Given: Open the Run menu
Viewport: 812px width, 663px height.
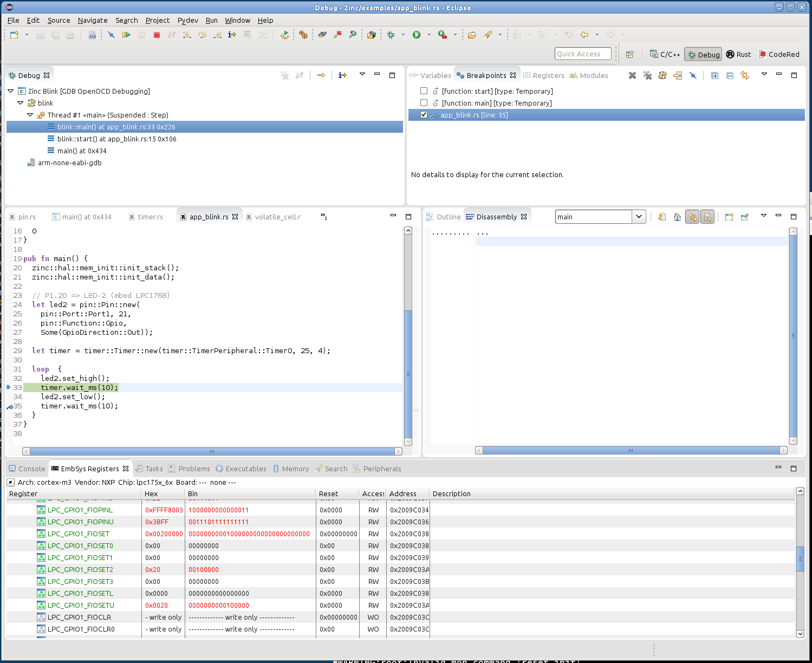Looking at the screenshot, I should click(x=212, y=20).
